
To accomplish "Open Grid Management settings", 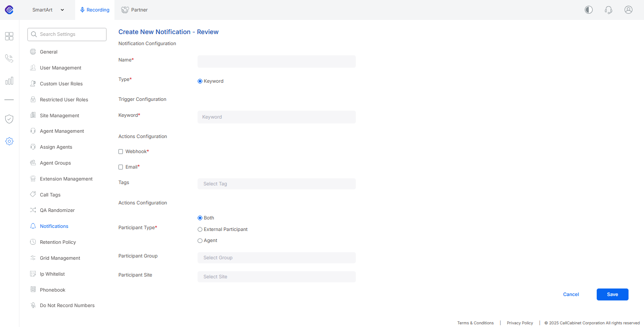I will [x=60, y=258].
